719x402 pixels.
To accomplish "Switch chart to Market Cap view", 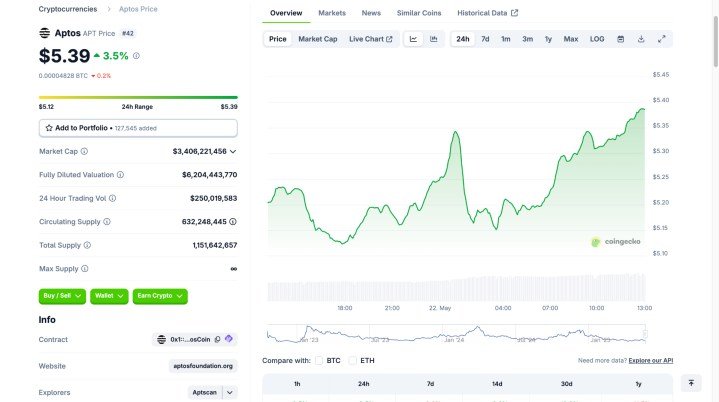I will tap(318, 39).
